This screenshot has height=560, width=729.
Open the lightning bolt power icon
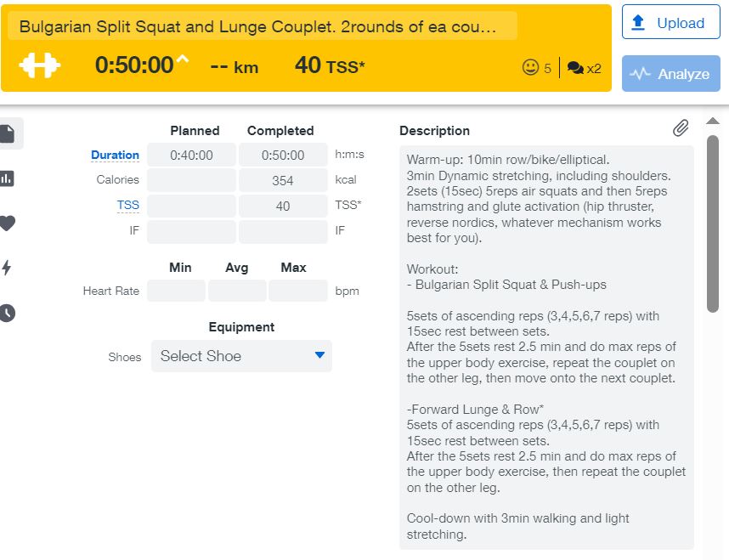click(8, 268)
